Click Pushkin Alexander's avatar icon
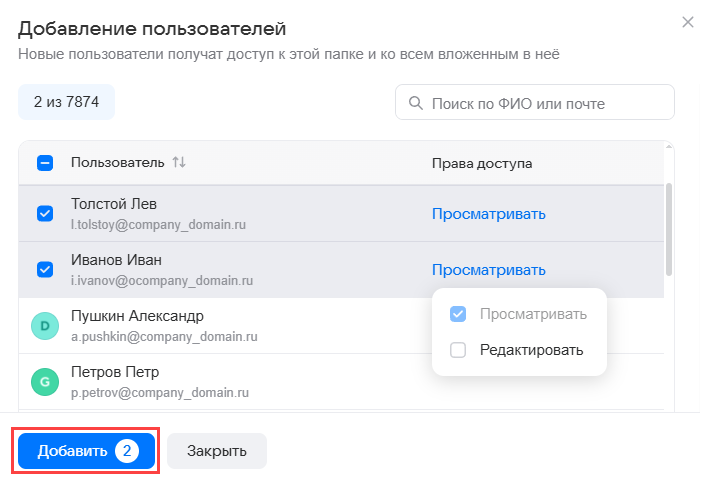The image size is (714, 490). pyautogui.click(x=45, y=325)
